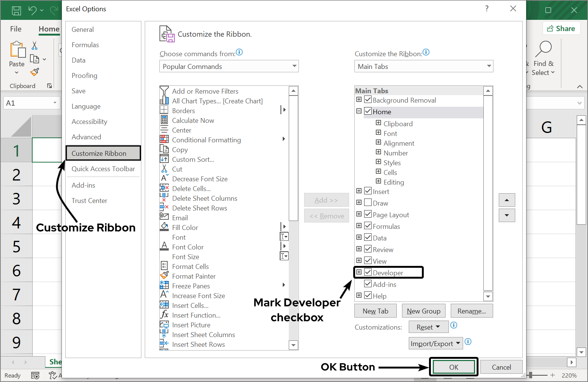Click the Cut scissors icon in ribbon
Image resolution: width=588 pixels, height=382 pixels.
pos(34,46)
